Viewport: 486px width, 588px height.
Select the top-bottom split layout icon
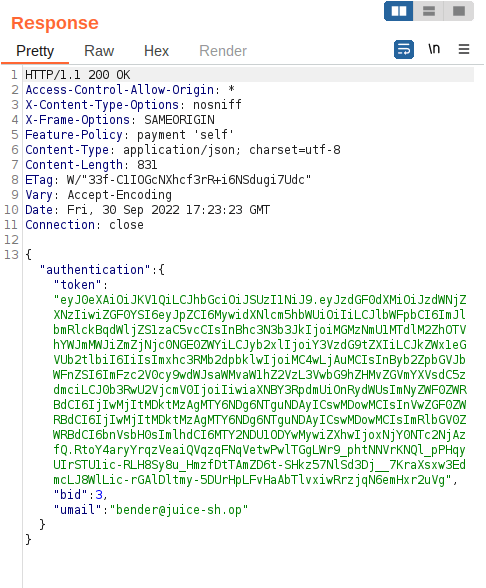click(429, 11)
